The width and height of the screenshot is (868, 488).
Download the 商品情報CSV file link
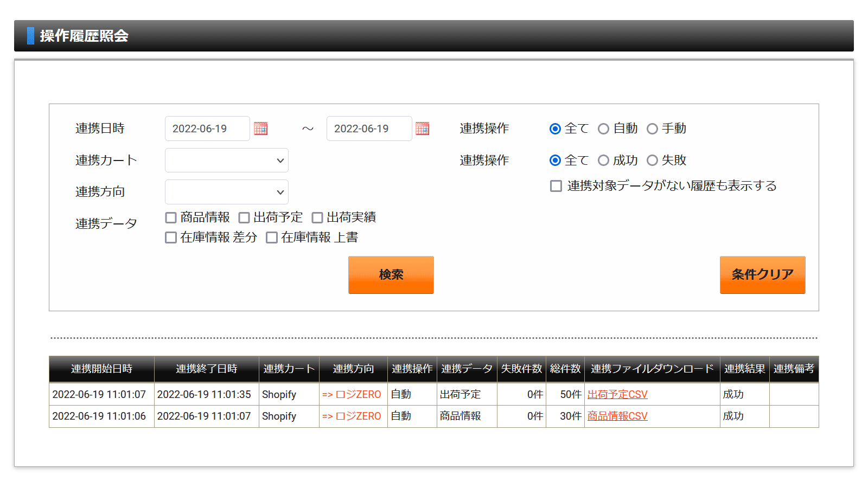tap(617, 416)
